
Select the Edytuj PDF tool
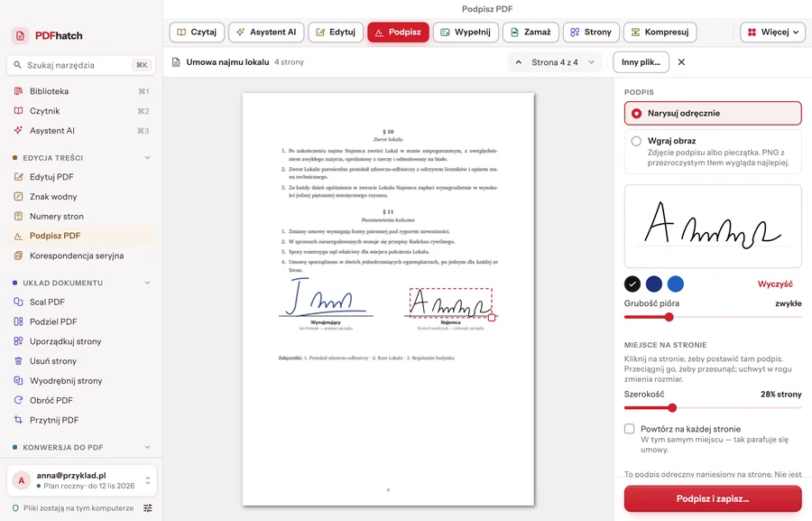81,177
